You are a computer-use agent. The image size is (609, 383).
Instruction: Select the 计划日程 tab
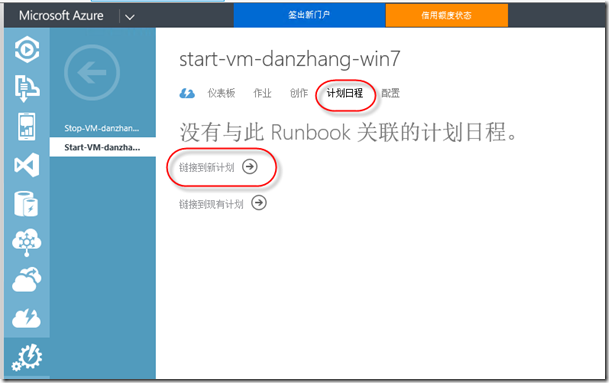(x=345, y=93)
